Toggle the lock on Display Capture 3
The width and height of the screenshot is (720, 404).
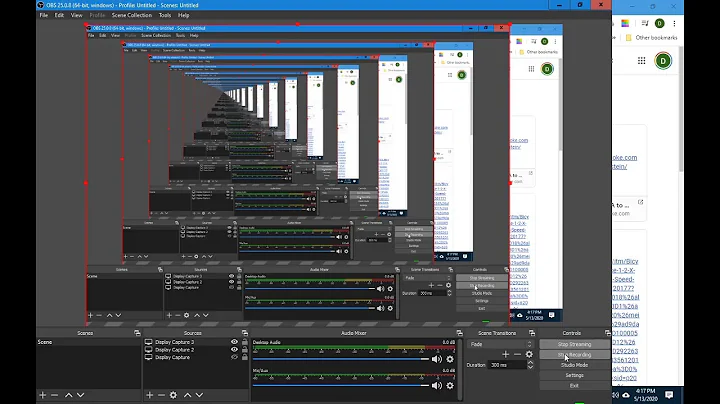click(x=245, y=342)
